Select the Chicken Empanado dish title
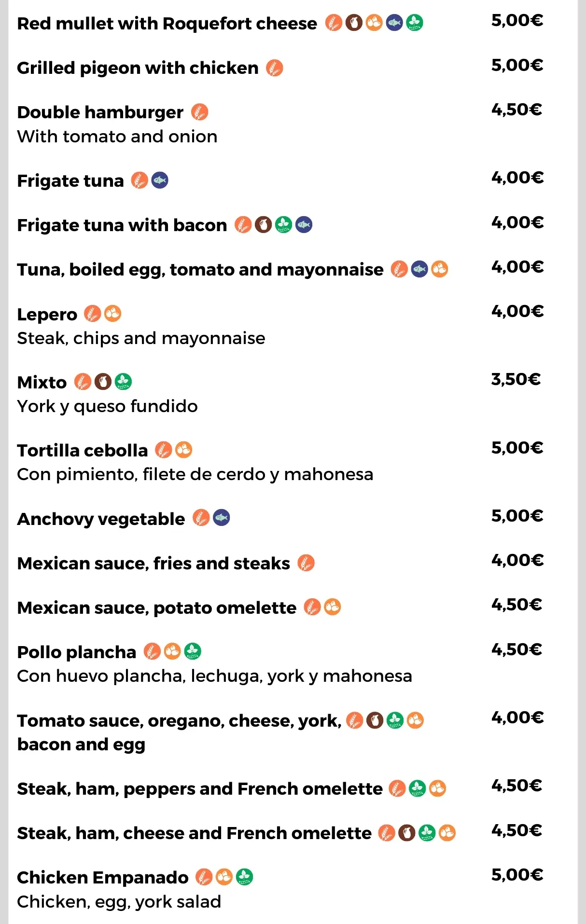586x924 pixels. [102, 877]
